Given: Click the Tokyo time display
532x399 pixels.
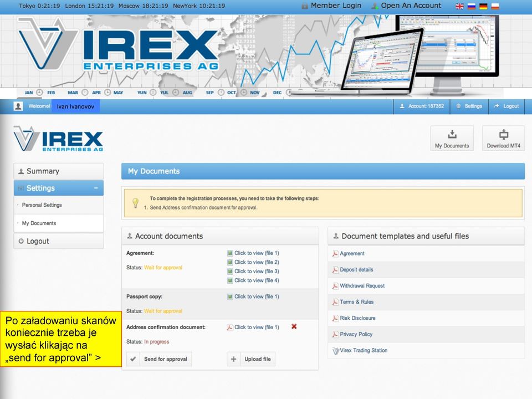Looking at the screenshot, I should (39, 6).
